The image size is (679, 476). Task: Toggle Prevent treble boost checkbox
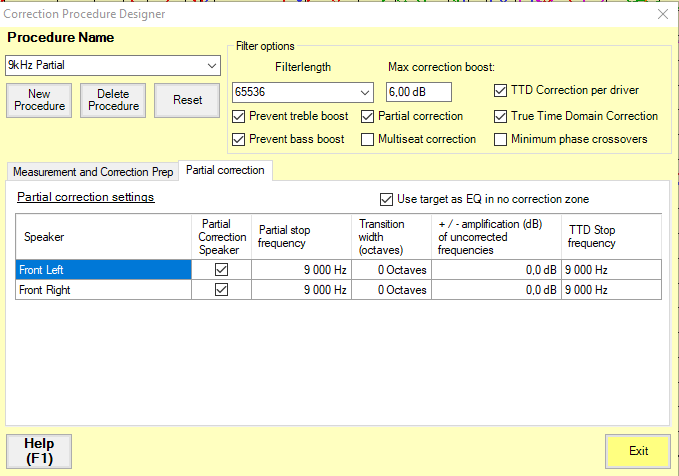239,116
